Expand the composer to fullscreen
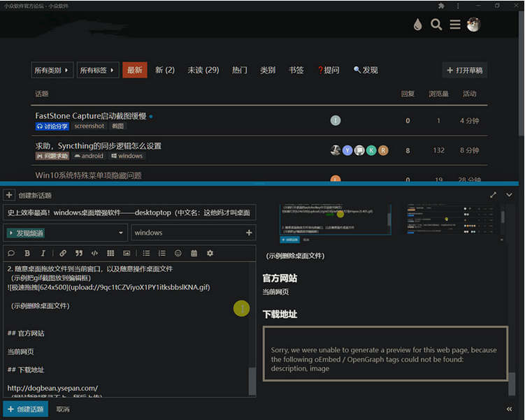The height and width of the screenshot is (420, 525). point(493,195)
